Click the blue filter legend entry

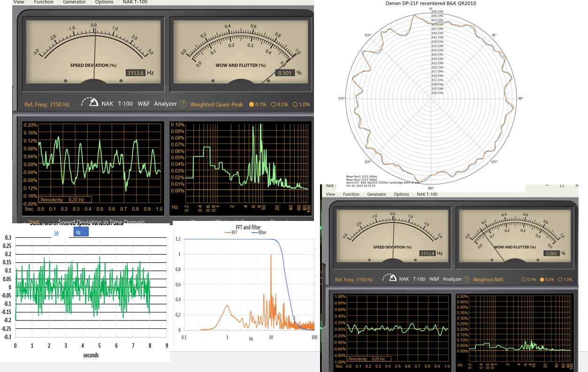click(259, 232)
